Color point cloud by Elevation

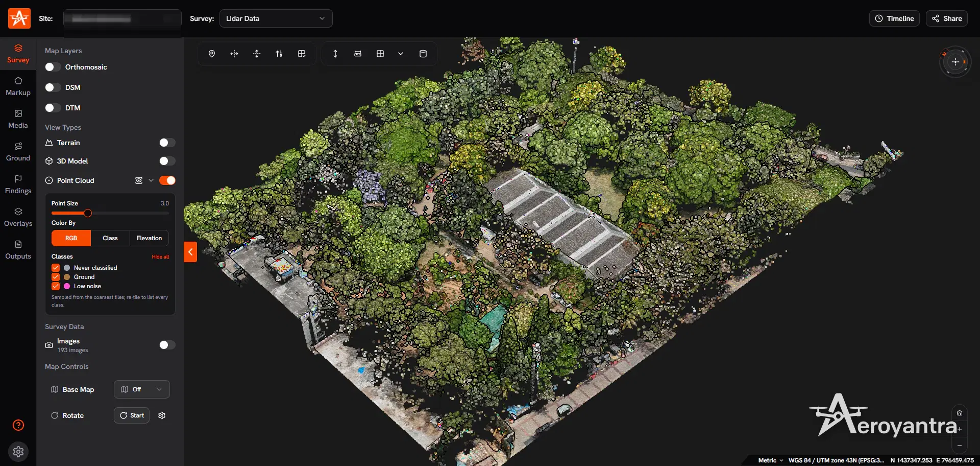pos(149,238)
